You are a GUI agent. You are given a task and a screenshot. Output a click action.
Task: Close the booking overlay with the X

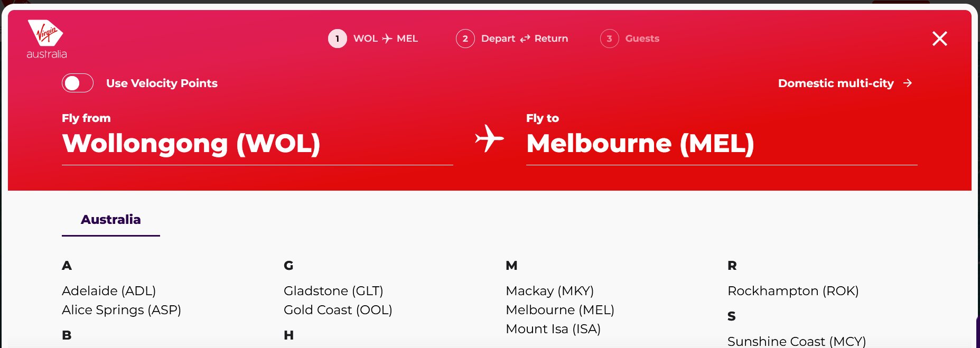939,39
